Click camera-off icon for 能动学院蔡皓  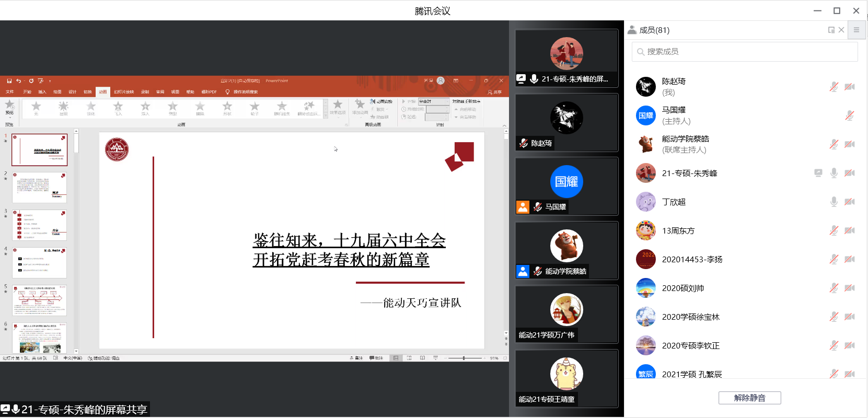click(x=850, y=144)
